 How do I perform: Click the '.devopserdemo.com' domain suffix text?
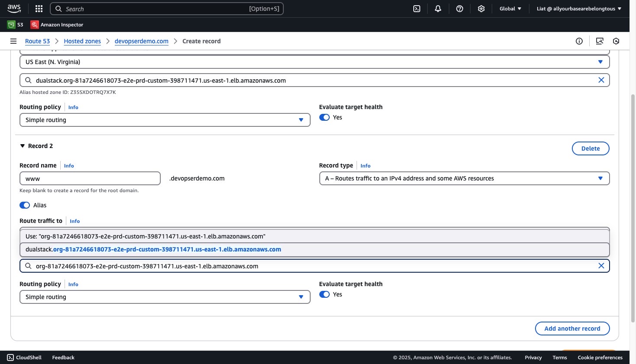(197, 178)
